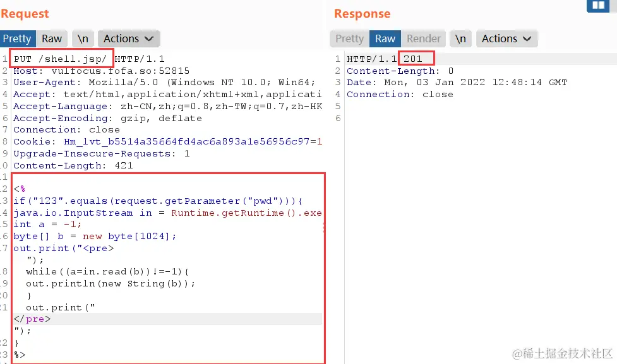Click the User-Agent header line
The image size is (617, 364).
tap(164, 83)
